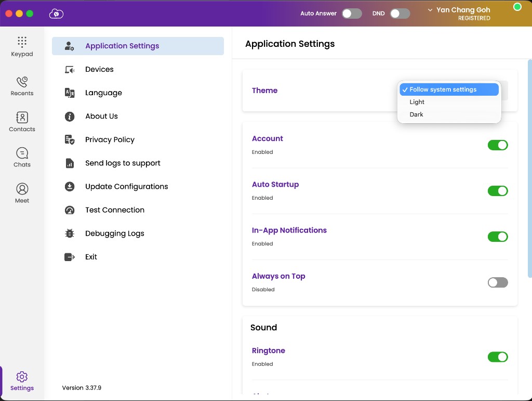Choose the Dark theme option
Image resolution: width=532 pixels, height=401 pixels.
[x=449, y=114]
